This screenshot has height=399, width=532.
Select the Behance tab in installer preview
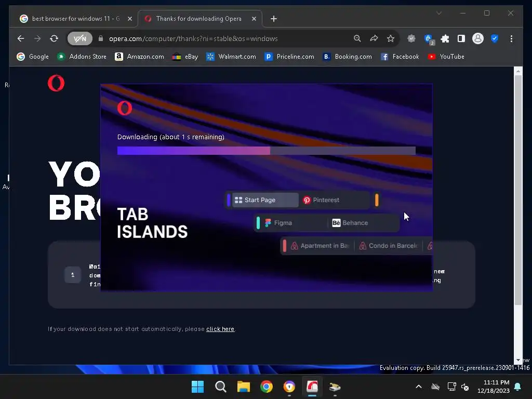[x=363, y=223]
